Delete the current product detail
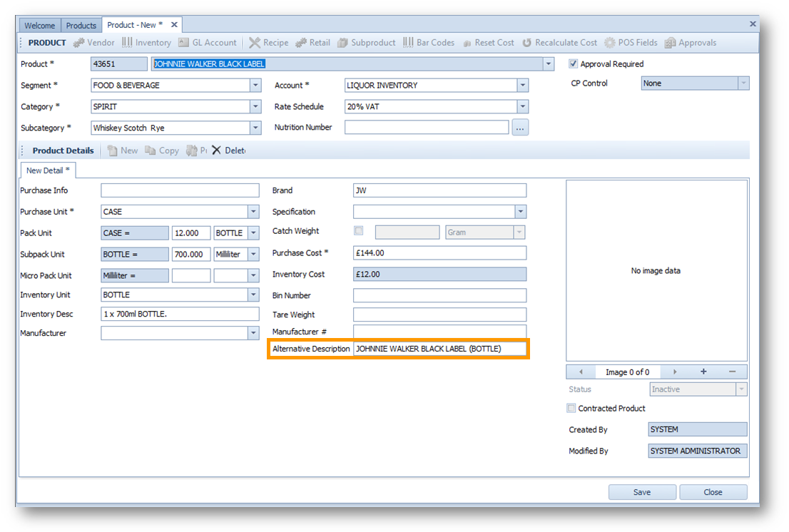The image size is (789, 532). pyautogui.click(x=228, y=150)
